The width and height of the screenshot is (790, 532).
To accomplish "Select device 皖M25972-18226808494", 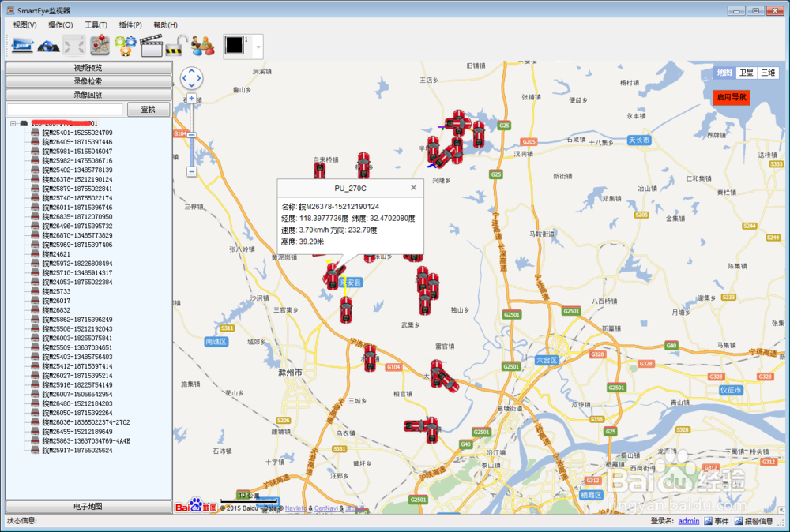I will pyautogui.click(x=77, y=263).
